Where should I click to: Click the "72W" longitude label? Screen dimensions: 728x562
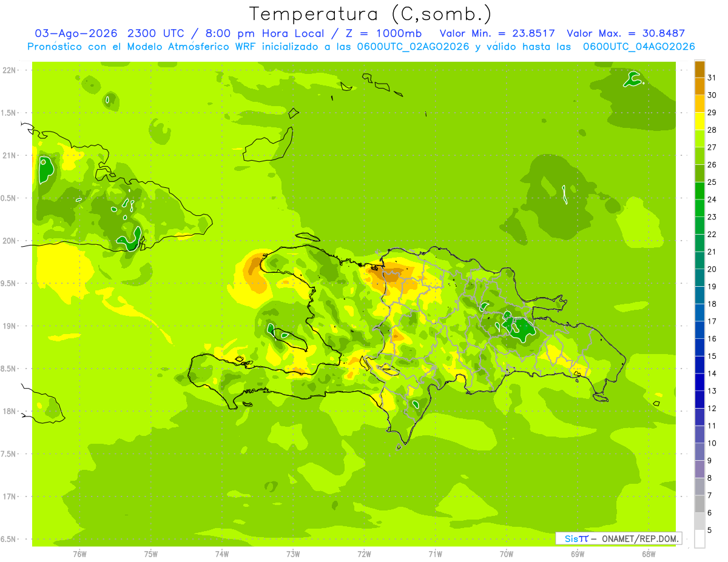(x=364, y=554)
